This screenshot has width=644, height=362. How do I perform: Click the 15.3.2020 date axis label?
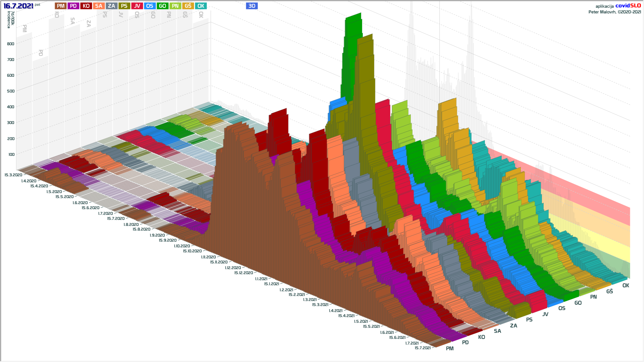pos(13,175)
